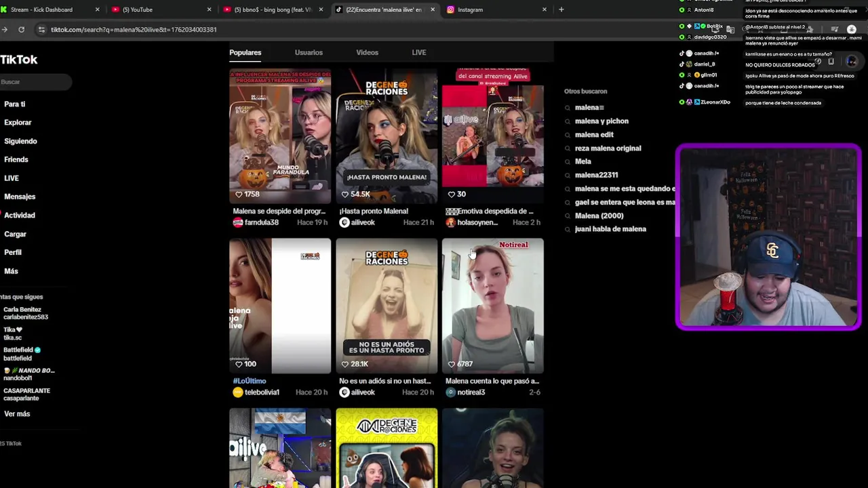The width and height of the screenshot is (868, 488).
Task: Open Para ti in sidebar
Action: pos(14,104)
